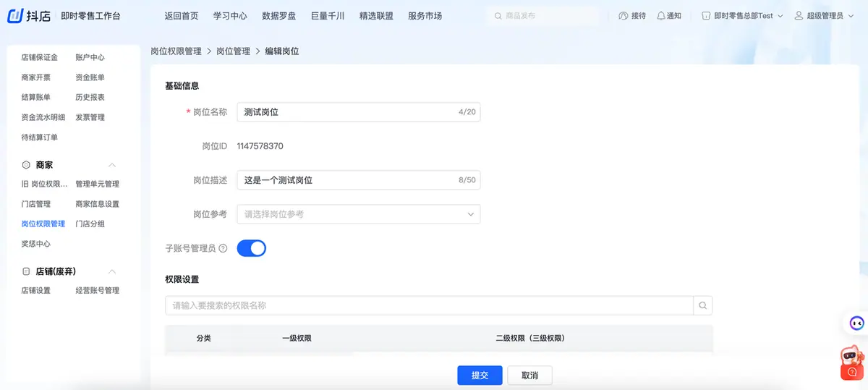Click the magnifier icon in top search
This screenshot has width=868, height=390.
tap(497, 16)
